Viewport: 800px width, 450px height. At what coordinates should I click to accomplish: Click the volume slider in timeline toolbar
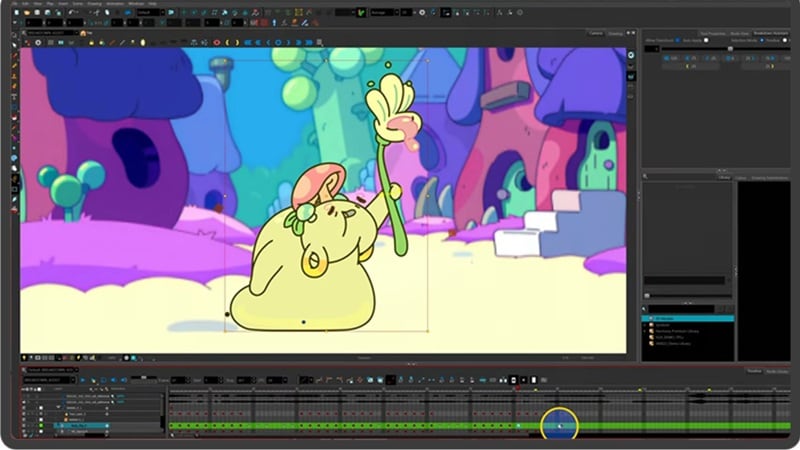click(x=143, y=378)
